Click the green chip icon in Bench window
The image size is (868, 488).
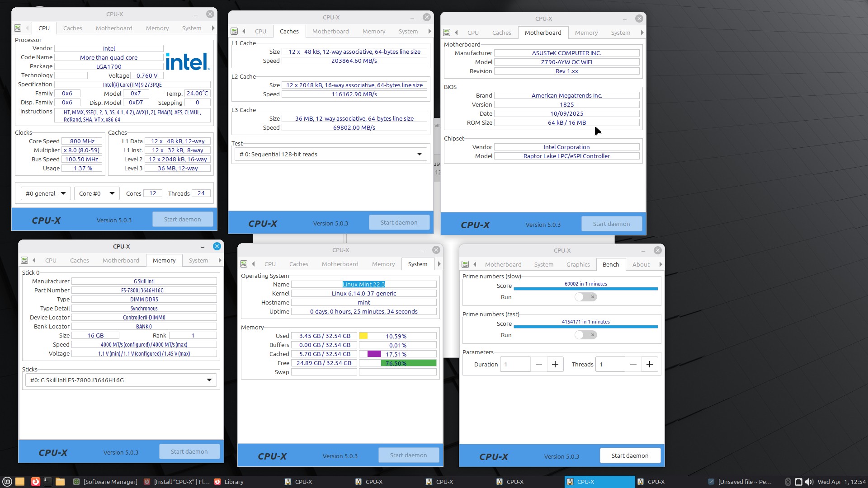(x=465, y=264)
